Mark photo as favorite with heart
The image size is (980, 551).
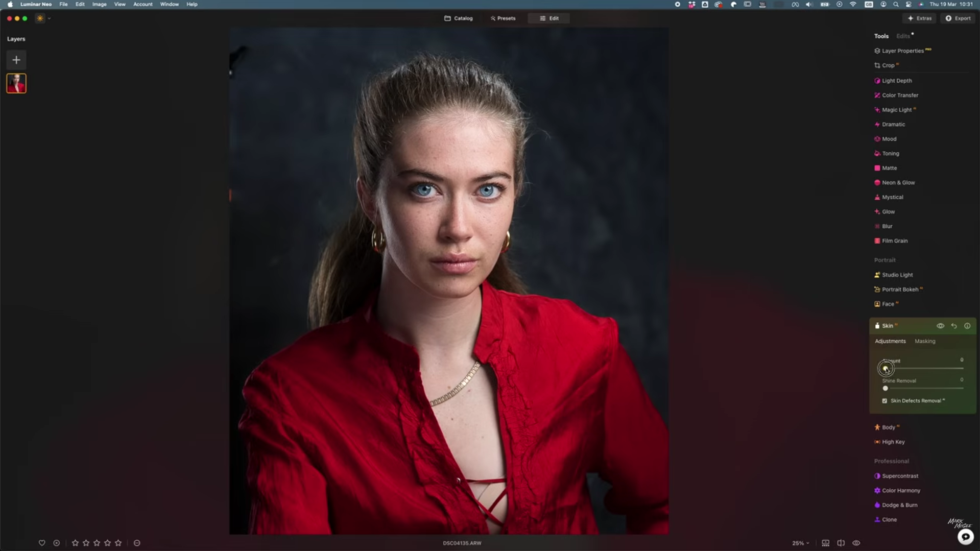[x=42, y=543]
